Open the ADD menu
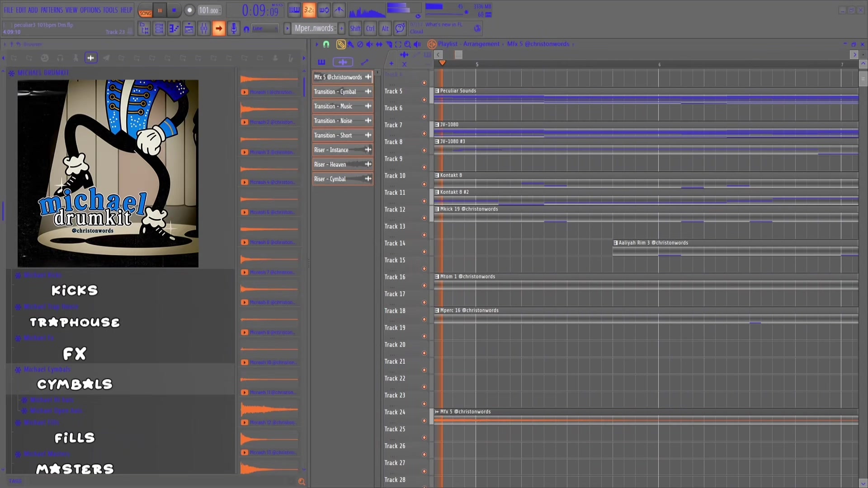This screenshot has height=488, width=868. tap(33, 10)
